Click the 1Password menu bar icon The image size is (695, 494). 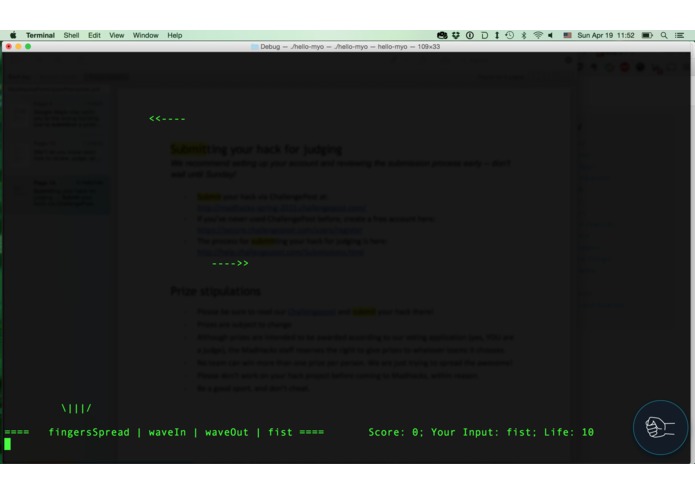coord(470,35)
